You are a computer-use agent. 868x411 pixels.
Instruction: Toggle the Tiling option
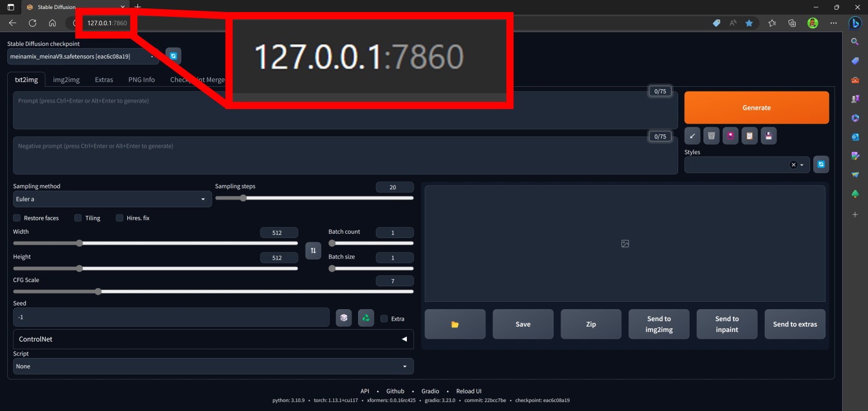click(78, 218)
